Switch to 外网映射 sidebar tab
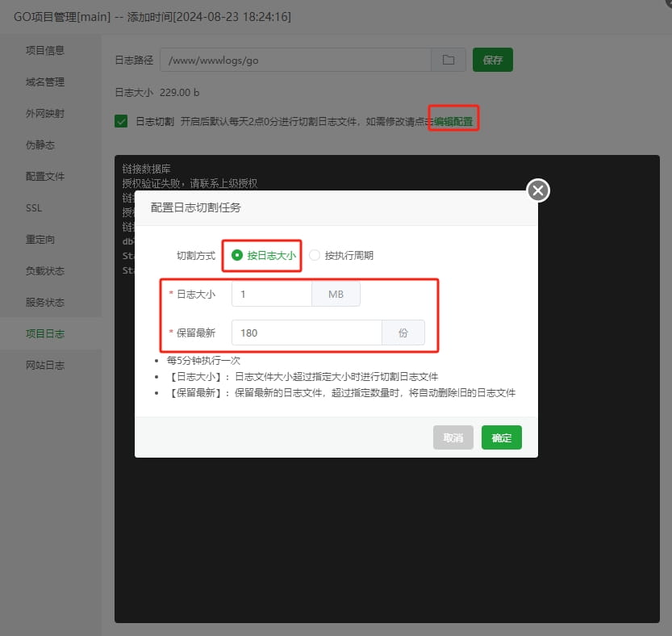The width and height of the screenshot is (672, 636). click(45, 114)
